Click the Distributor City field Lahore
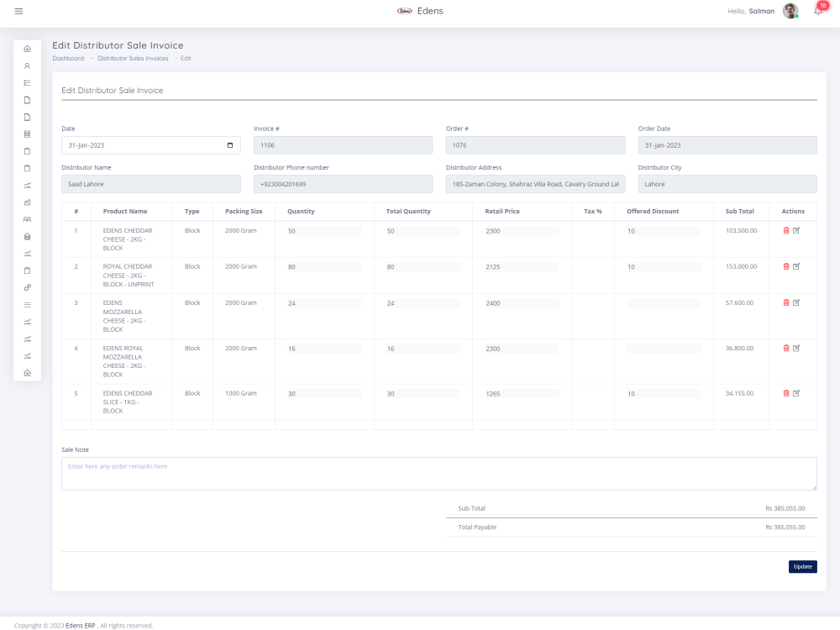 tap(727, 184)
